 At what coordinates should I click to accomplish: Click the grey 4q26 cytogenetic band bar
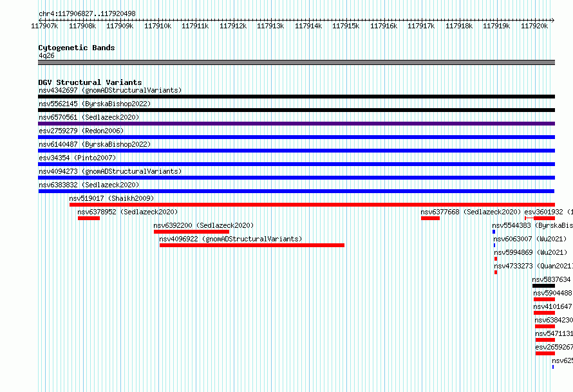point(296,62)
